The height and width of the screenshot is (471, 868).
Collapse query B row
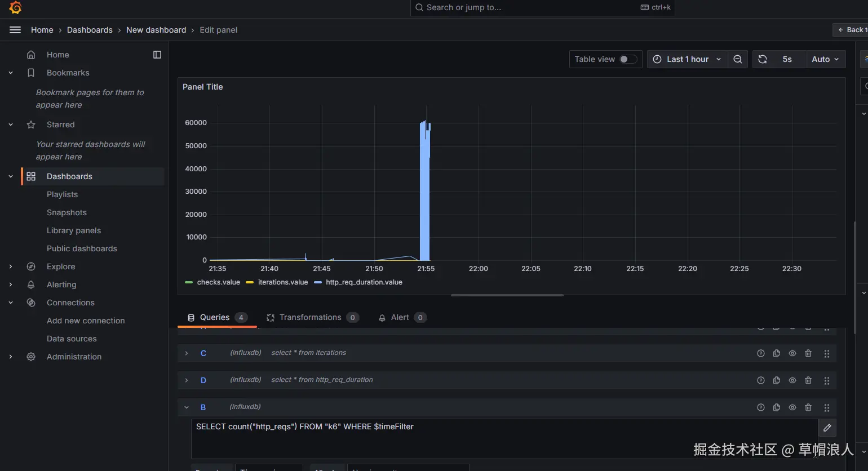pyautogui.click(x=187, y=407)
